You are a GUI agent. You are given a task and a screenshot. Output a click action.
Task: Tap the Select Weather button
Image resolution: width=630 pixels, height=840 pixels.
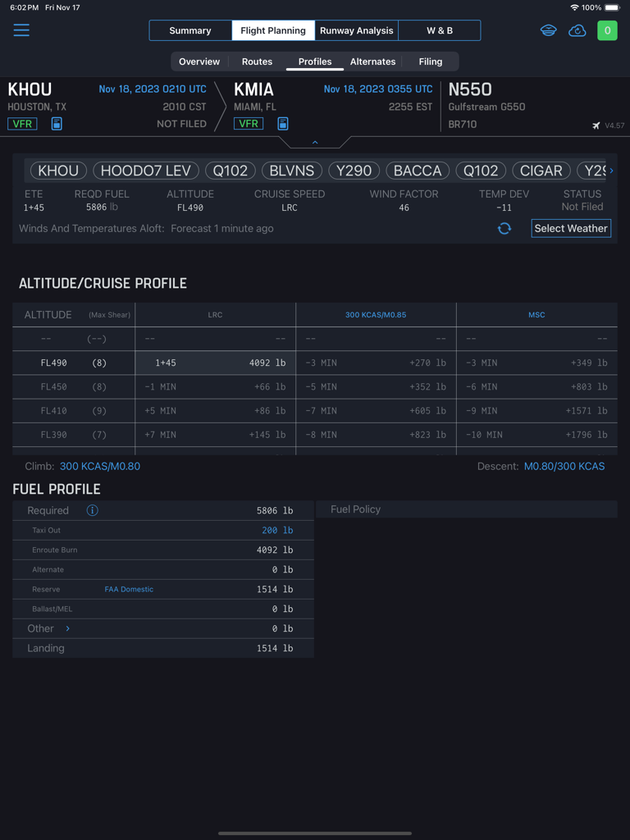click(x=571, y=228)
